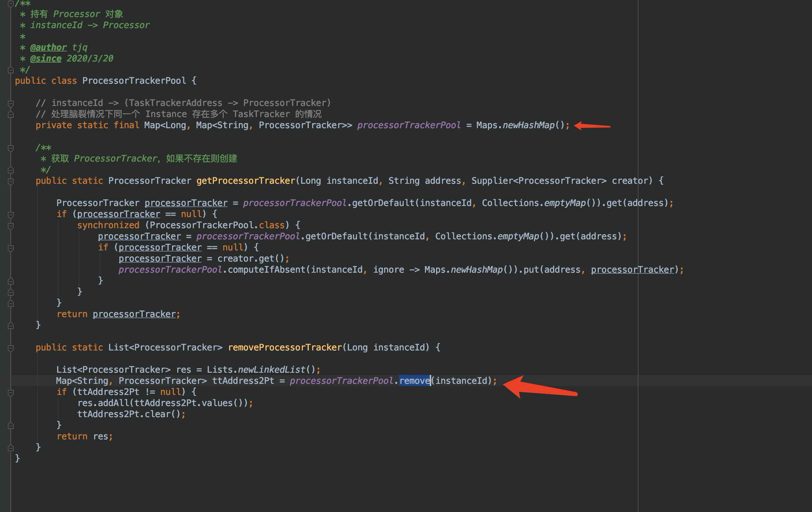Viewport: 812px width, 512px height.
Task: Fold the removeProcessorTracker method using its gutter marker
Action: tap(11, 348)
